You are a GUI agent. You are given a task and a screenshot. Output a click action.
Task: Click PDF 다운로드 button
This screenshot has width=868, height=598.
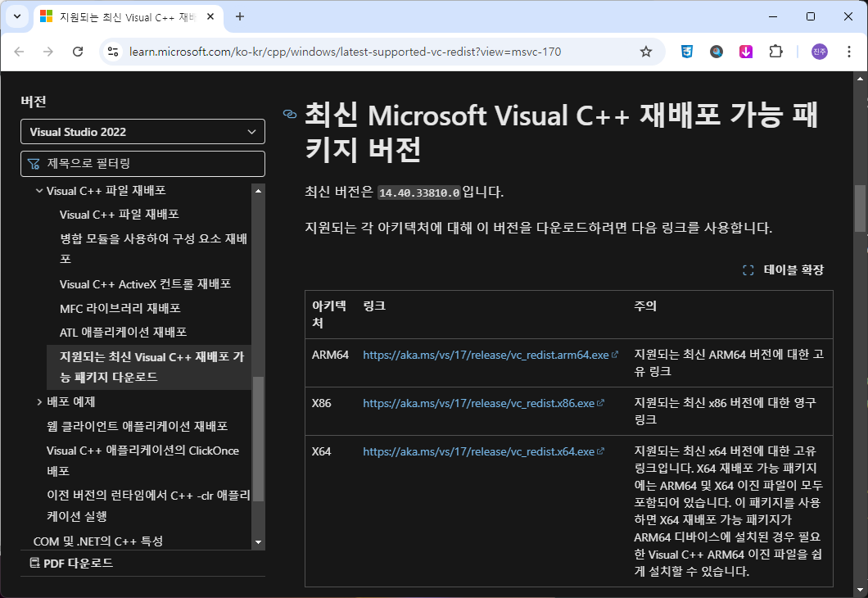coord(71,563)
